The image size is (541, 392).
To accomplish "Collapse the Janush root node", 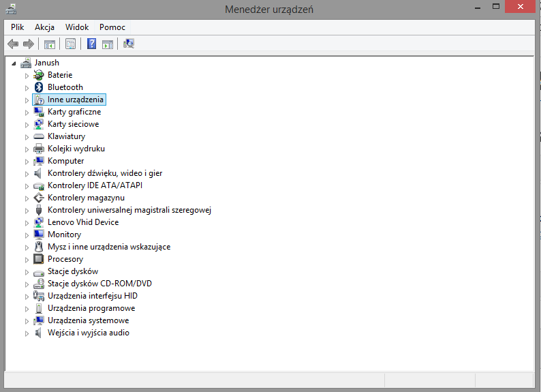I will pyautogui.click(x=14, y=63).
